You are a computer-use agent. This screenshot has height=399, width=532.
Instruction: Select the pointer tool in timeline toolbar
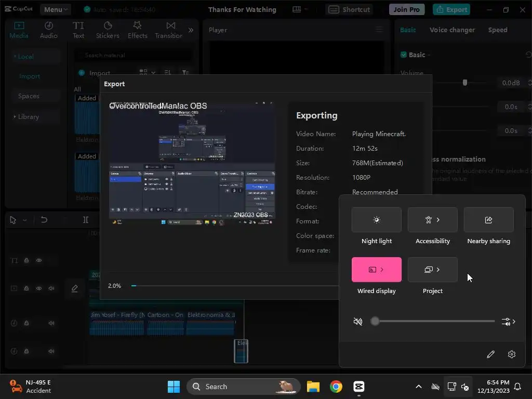pyautogui.click(x=13, y=220)
